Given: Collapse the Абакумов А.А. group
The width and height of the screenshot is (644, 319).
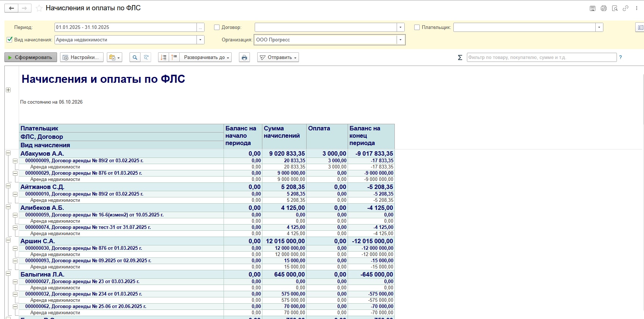Looking at the screenshot, I should [x=8, y=153].
